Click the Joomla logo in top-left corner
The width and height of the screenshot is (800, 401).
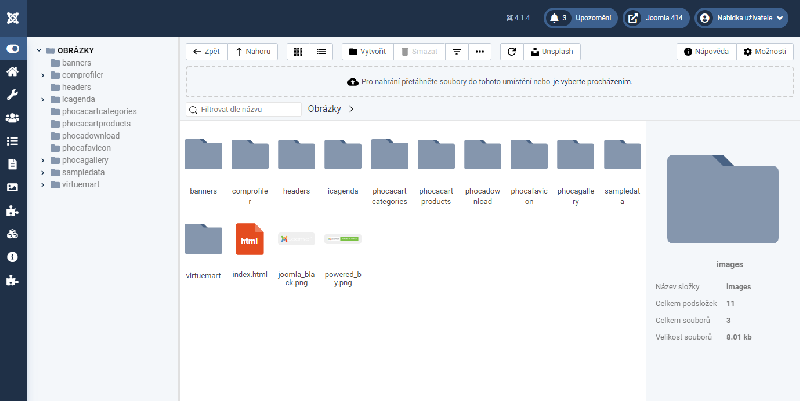coord(12,17)
